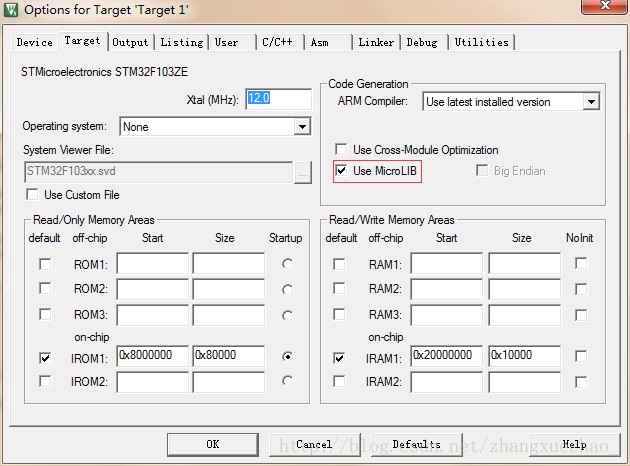Check the ROM1 default checkbox
The image size is (630, 466).
coord(45,264)
